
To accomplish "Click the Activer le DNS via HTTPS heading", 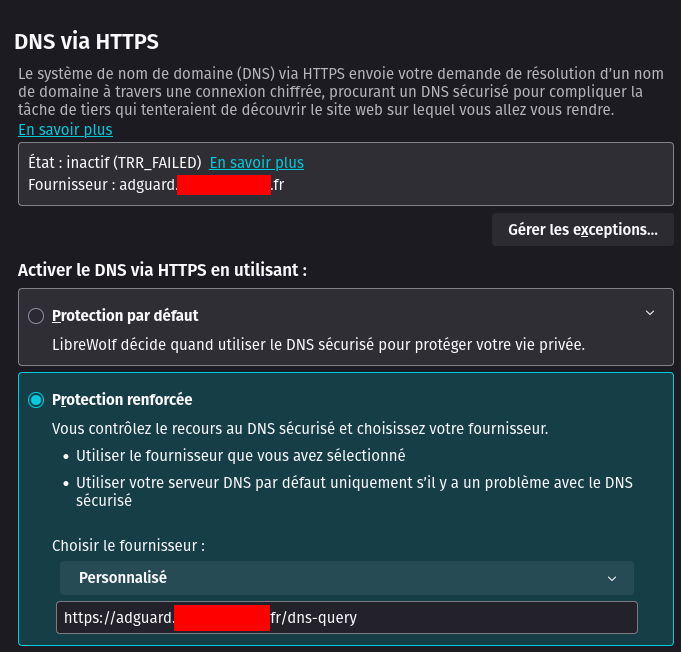I will [x=162, y=270].
